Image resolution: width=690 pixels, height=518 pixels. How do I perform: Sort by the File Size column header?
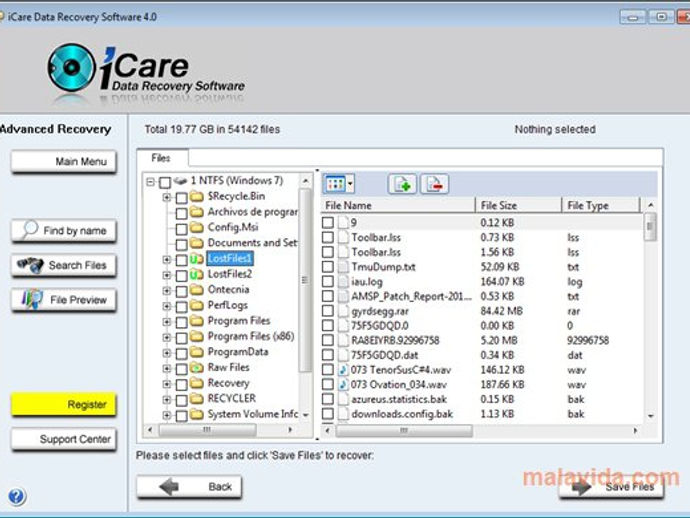518,206
